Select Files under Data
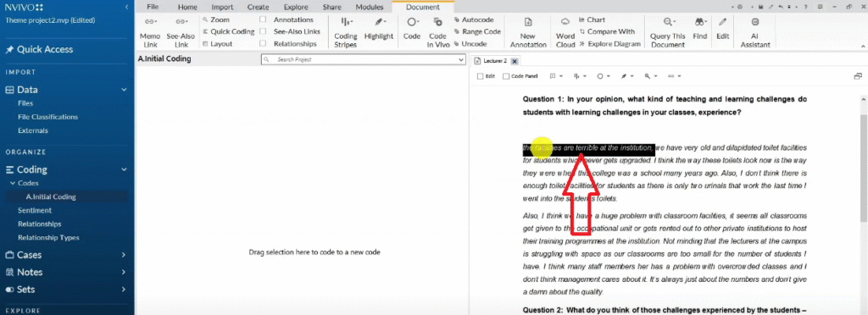The width and height of the screenshot is (868, 315). (25, 103)
